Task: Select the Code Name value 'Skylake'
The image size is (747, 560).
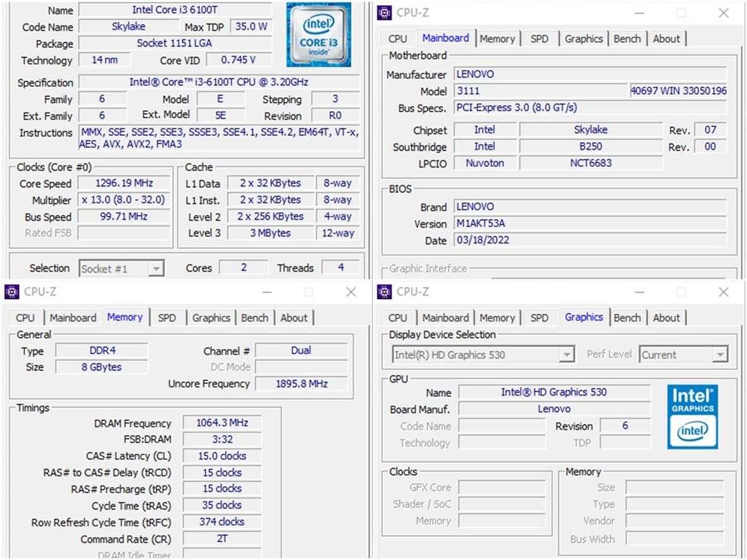Action: (x=128, y=27)
